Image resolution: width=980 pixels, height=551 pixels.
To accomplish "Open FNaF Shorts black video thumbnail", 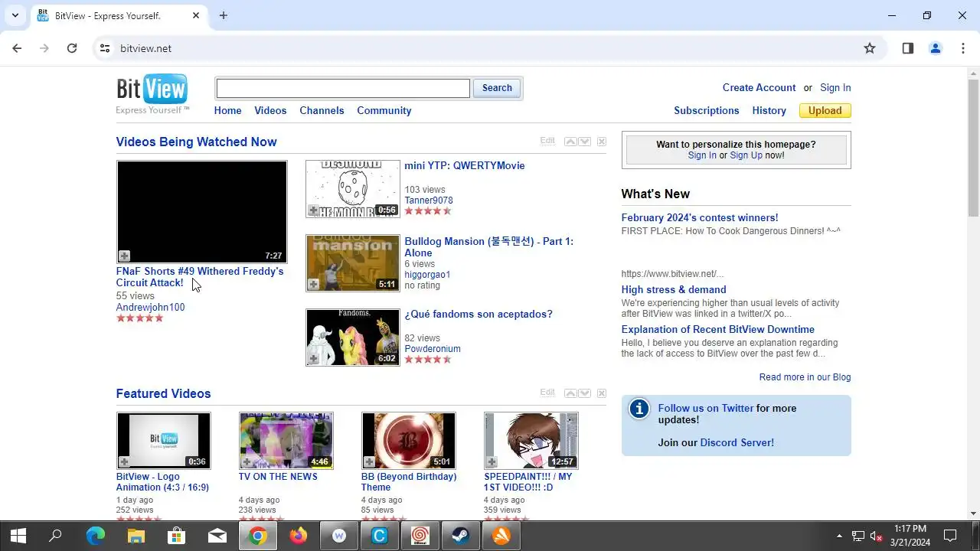I will [x=202, y=212].
